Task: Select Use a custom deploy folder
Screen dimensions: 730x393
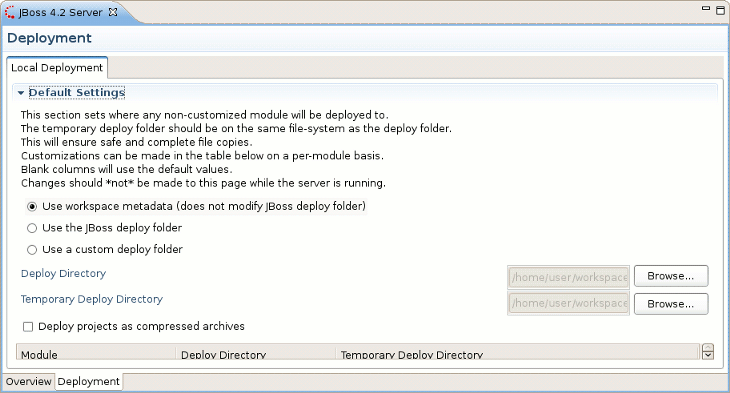Action: click(x=105, y=250)
